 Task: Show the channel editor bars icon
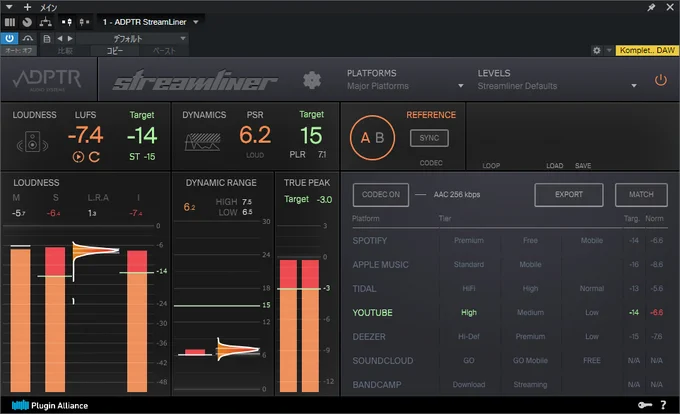coord(10,22)
